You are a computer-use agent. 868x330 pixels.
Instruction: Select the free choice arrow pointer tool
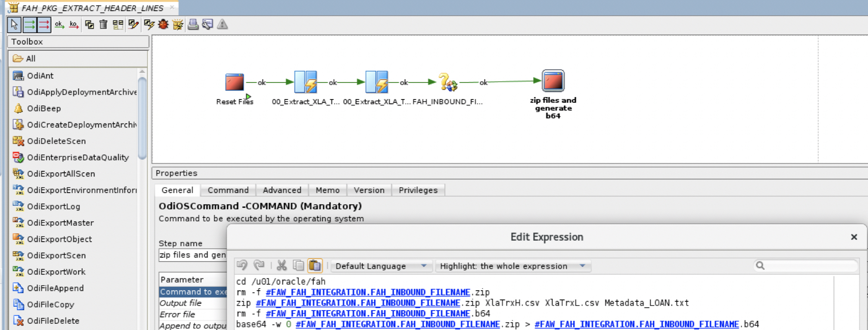click(14, 24)
